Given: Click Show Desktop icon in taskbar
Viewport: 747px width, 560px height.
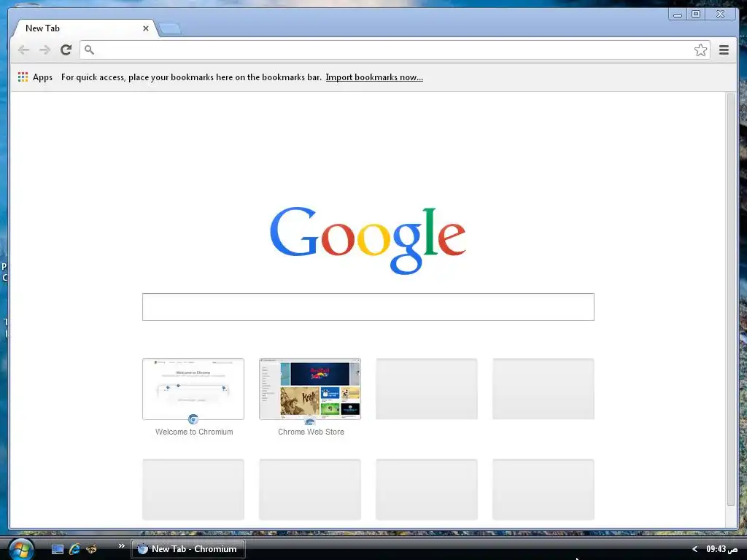Looking at the screenshot, I should coord(58,549).
